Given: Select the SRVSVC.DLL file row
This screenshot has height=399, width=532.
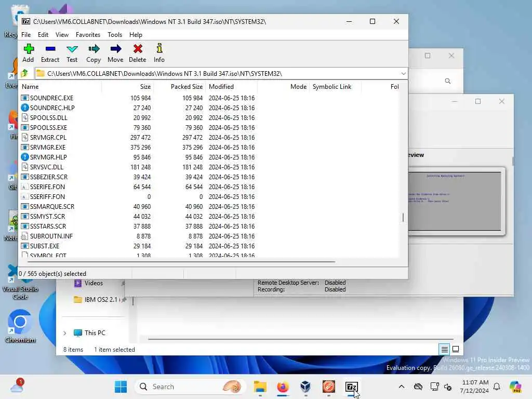Looking at the screenshot, I should coord(209,167).
